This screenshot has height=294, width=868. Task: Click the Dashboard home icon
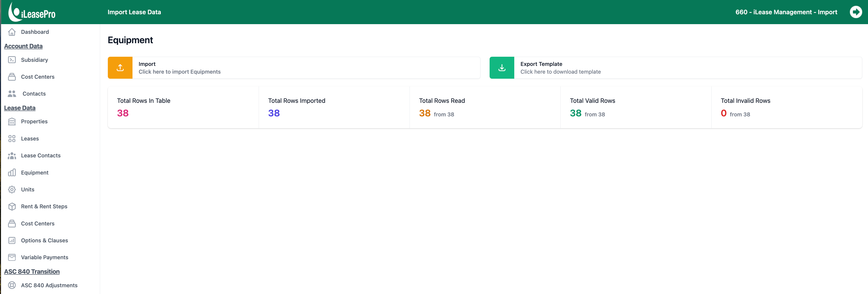(12, 32)
